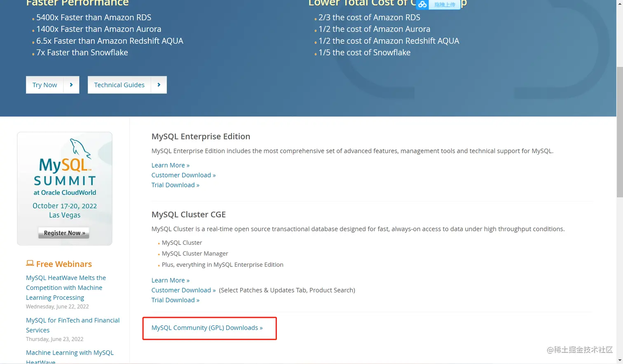Open Cluster CGE Customer Download link
Screen dimensions: 623x364
pos(183,290)
